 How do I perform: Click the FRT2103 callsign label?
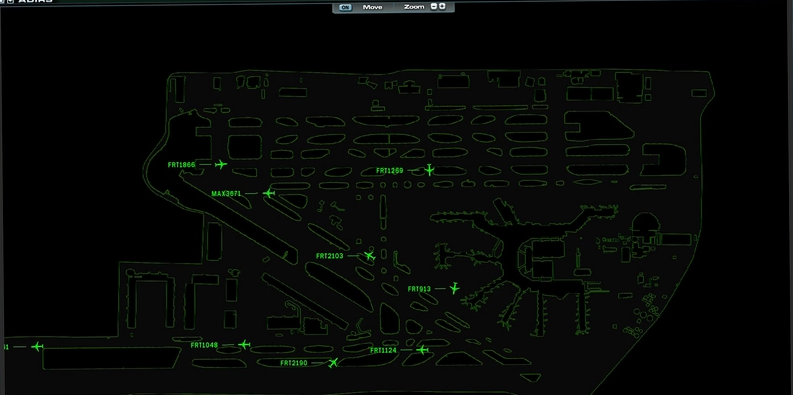click(329, 256)
